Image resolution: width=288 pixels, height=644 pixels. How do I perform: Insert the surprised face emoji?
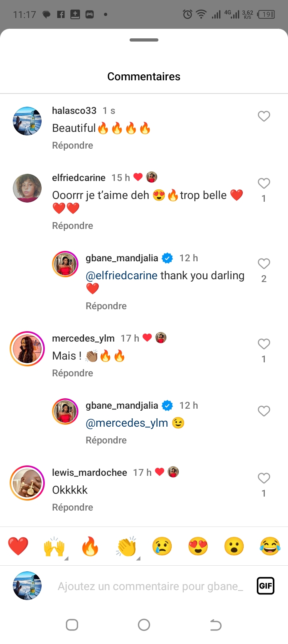(x=234, y=546)
